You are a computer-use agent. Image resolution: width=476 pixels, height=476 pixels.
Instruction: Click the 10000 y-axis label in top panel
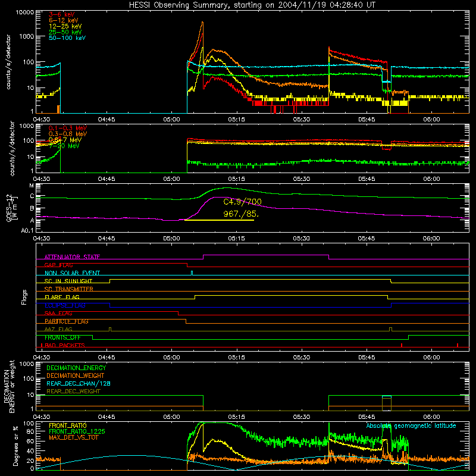pos(24,12)
